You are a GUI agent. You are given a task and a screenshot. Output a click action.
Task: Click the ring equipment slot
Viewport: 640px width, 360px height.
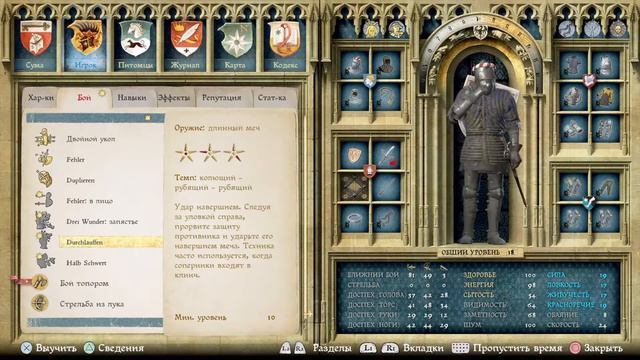pos(354,219)
